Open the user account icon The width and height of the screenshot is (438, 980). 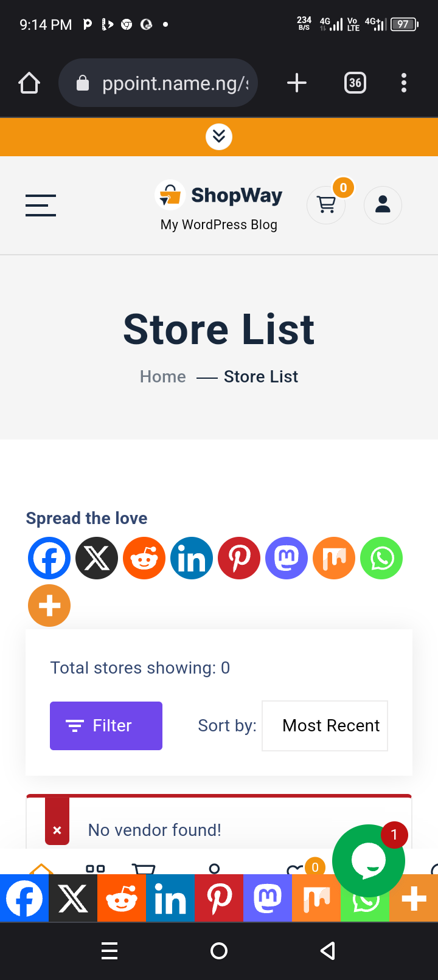(383, 205)
